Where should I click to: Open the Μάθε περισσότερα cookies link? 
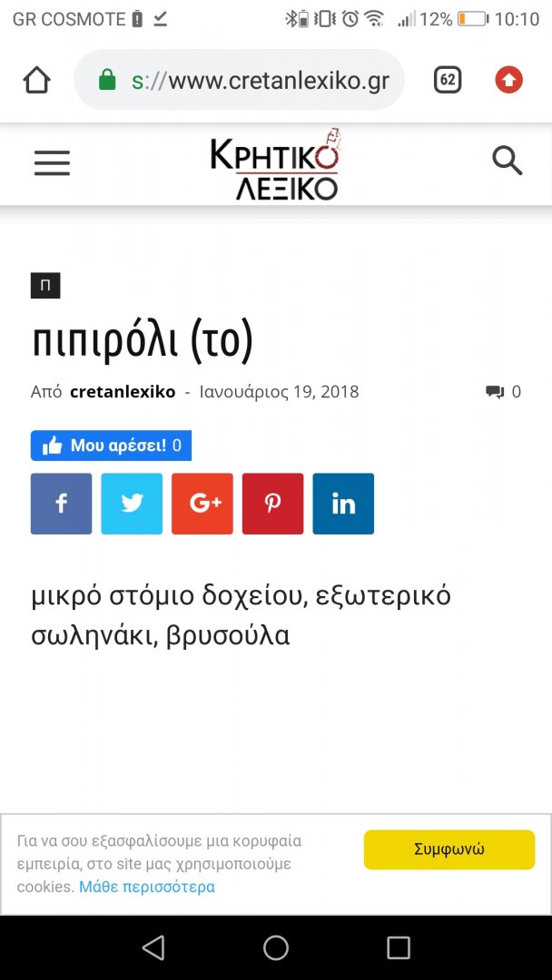tap(147, 887)
